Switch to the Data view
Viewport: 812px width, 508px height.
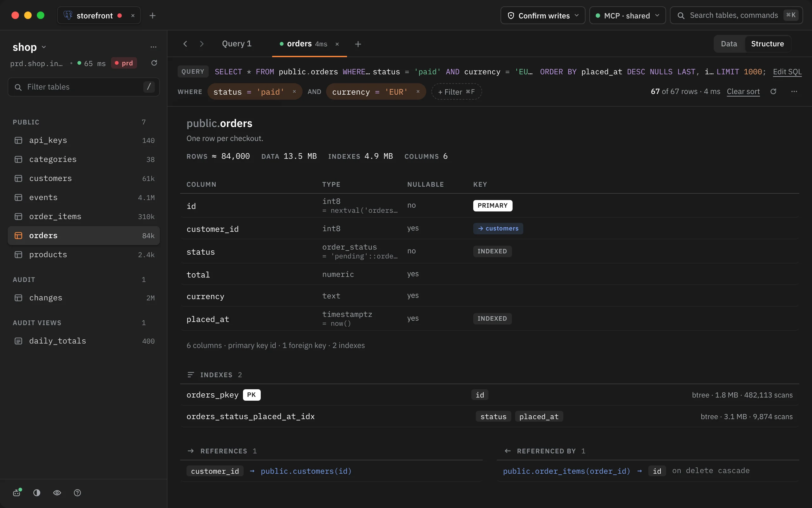729,44
